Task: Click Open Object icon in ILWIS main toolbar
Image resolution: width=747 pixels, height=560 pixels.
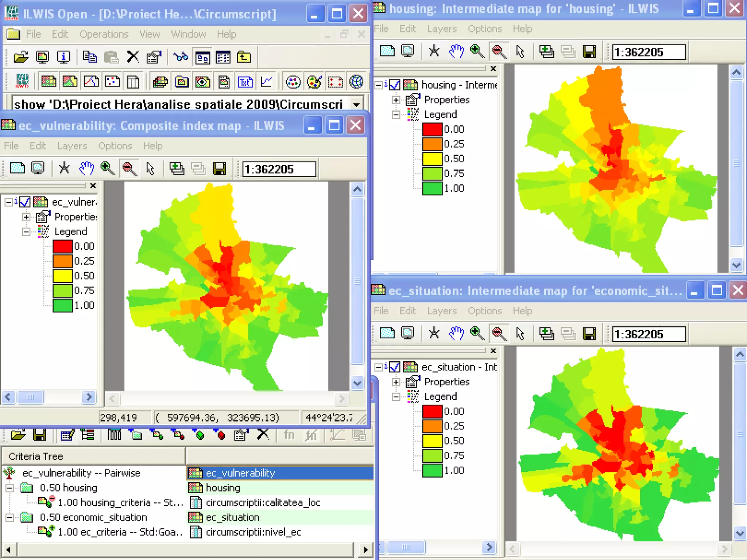Action: [21, 57]
